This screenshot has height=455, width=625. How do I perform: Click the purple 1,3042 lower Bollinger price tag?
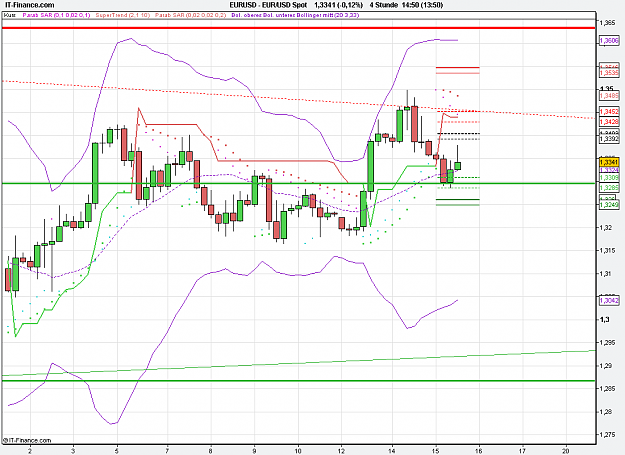[609, 300]
